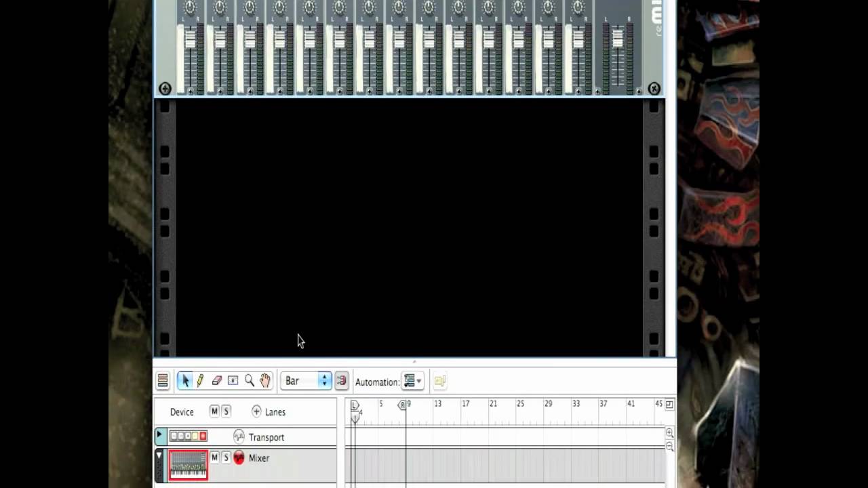Click the left loop locator L
This screenshot has height=488, width=868.
(x=354, y=405)
